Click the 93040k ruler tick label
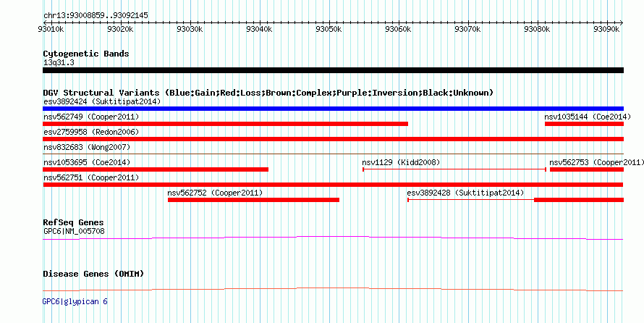Image resolution: width=644 pixels, height=323 pixels. (260, 30)
